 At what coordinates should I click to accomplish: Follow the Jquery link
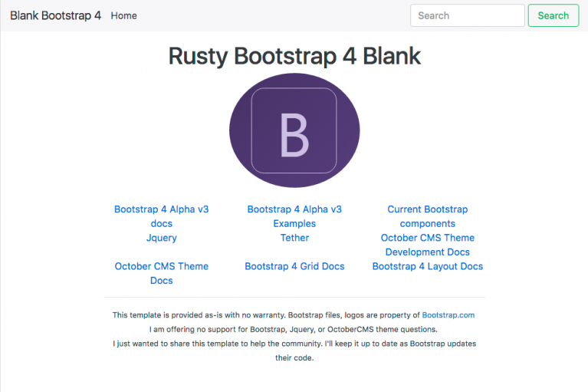click(x=161, y=238)
